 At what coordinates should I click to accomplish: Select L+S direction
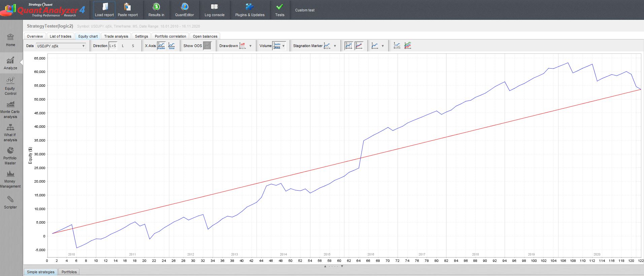113,46
